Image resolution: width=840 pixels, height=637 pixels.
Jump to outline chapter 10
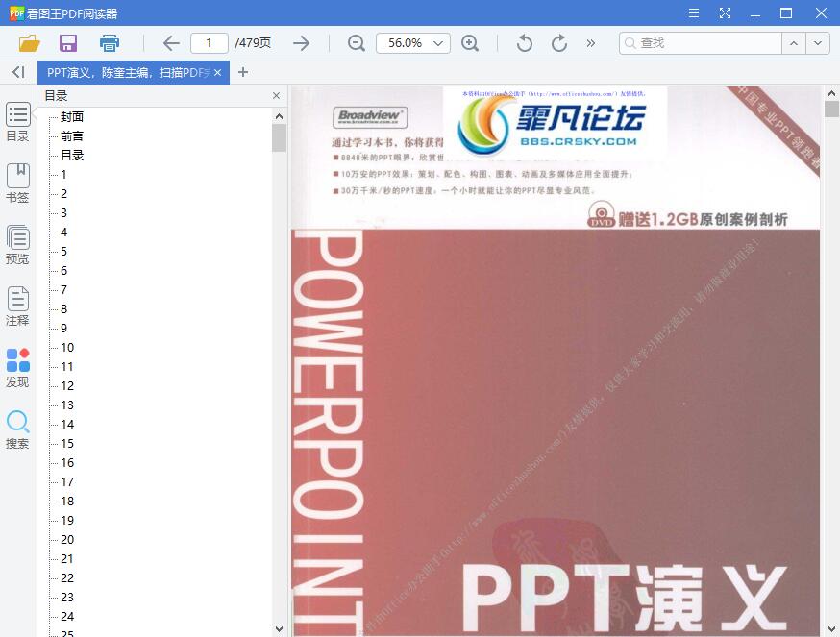[x=67, y=348]
